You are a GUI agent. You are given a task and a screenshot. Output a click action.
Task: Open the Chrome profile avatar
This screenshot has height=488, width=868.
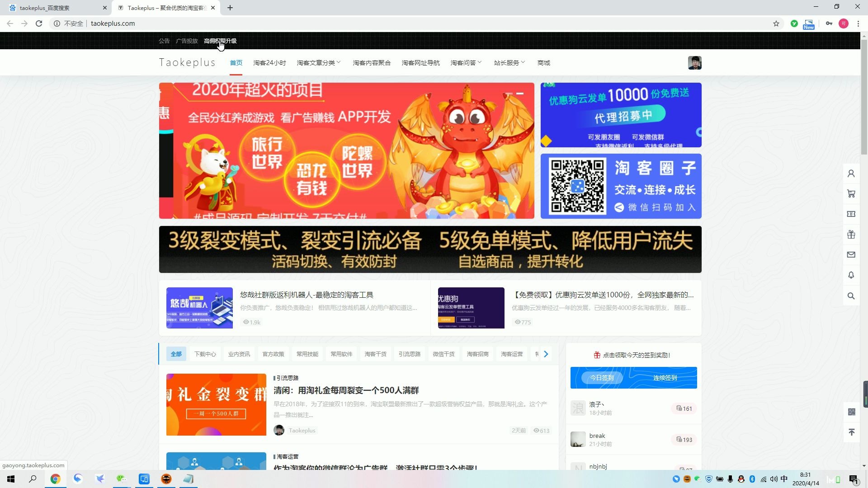pyautogui.click(x=844, y=23)
